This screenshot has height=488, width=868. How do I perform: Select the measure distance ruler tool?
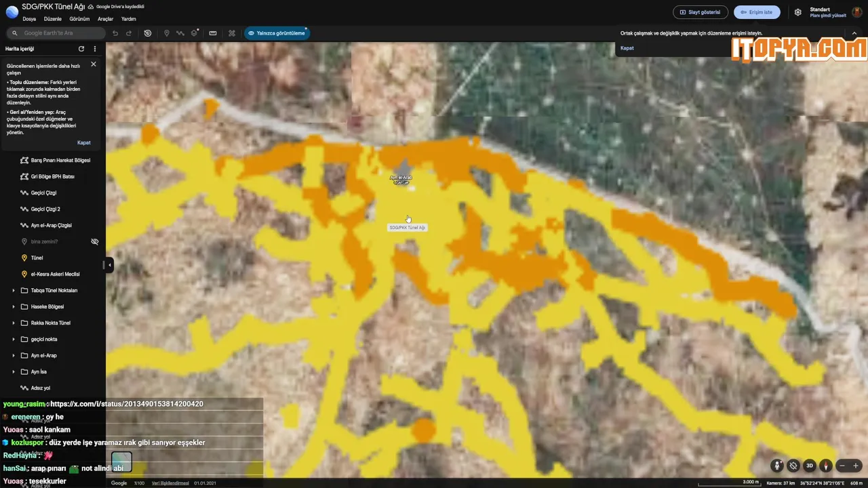pos(213,33)
